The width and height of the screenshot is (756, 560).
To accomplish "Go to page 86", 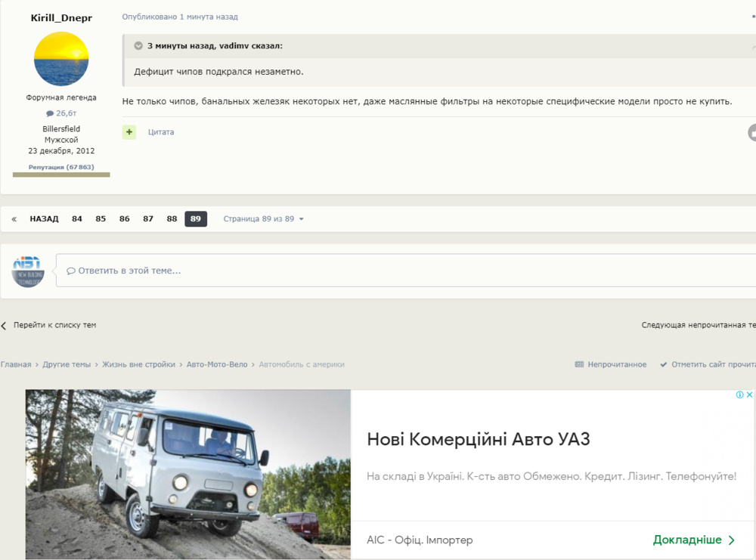I will pos(125,219).
